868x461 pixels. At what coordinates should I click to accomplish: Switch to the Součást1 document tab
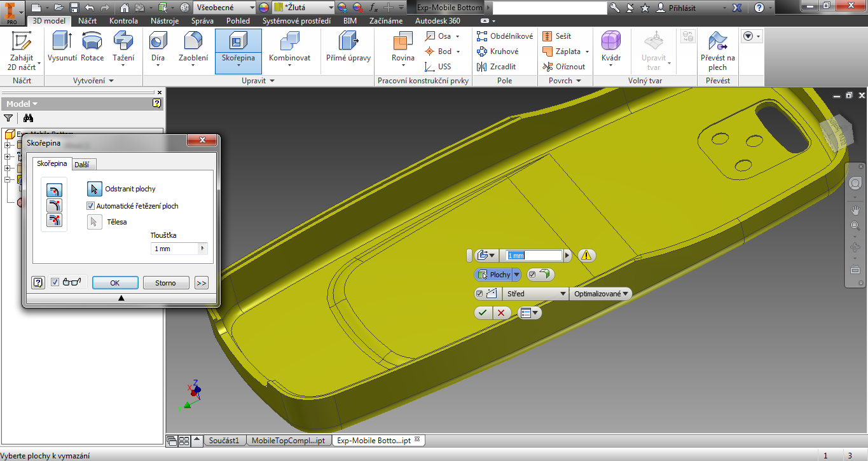pos(223,440)
